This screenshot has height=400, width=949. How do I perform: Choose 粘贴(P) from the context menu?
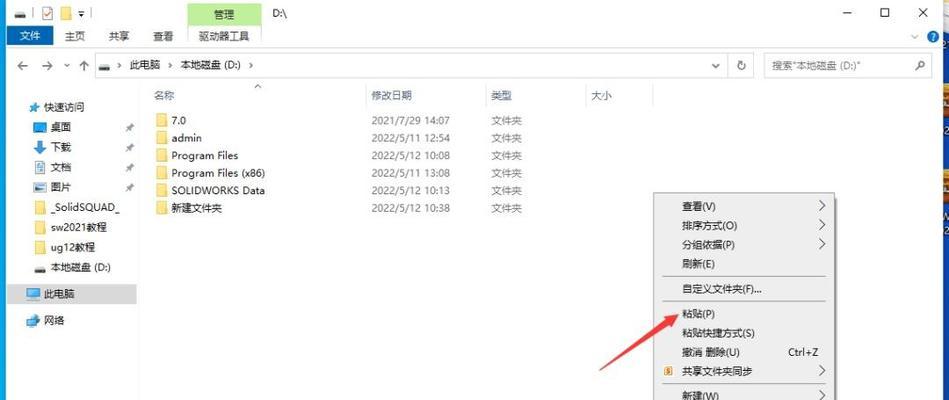(745, 314)
